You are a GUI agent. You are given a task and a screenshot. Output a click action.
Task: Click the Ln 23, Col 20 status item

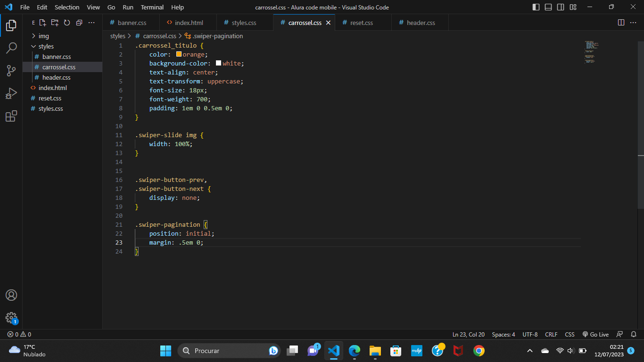(469, 334)
